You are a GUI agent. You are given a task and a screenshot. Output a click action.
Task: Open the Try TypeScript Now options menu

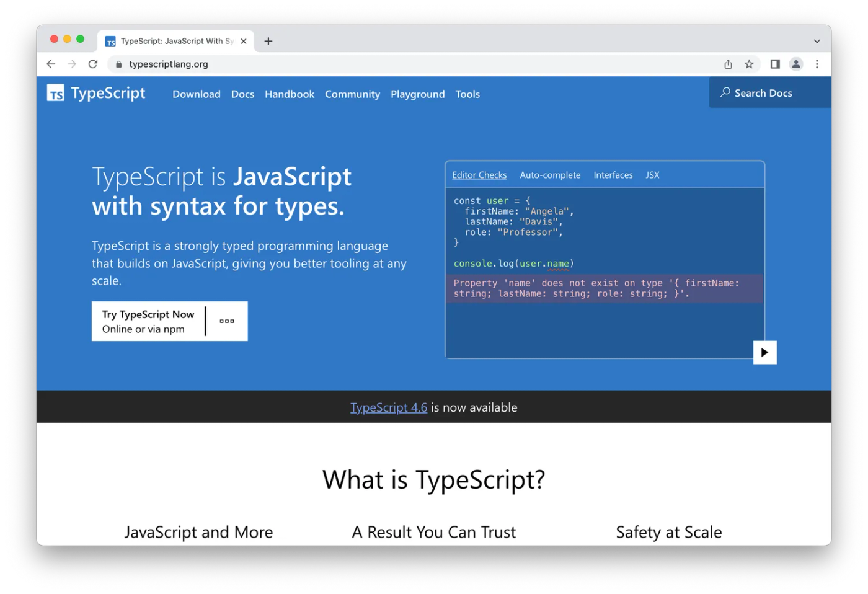226,321
